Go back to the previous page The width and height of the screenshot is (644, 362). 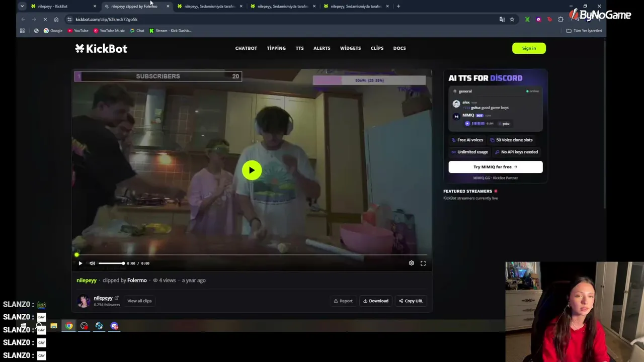point(23,19)
